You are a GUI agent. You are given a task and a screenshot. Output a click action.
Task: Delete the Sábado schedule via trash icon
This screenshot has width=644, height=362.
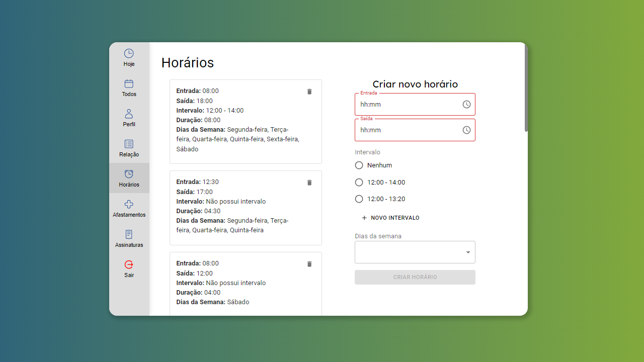pyautogui.click(x=309, y=264)
